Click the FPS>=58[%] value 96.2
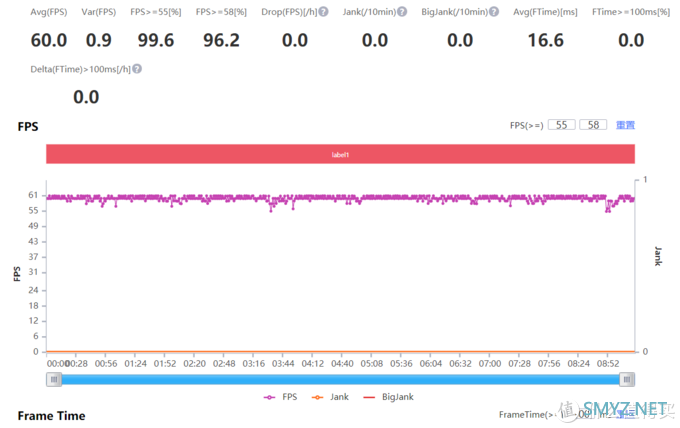The width and height of the screenshot is (680, 428). pyautogui.click(x=221, y=41)
